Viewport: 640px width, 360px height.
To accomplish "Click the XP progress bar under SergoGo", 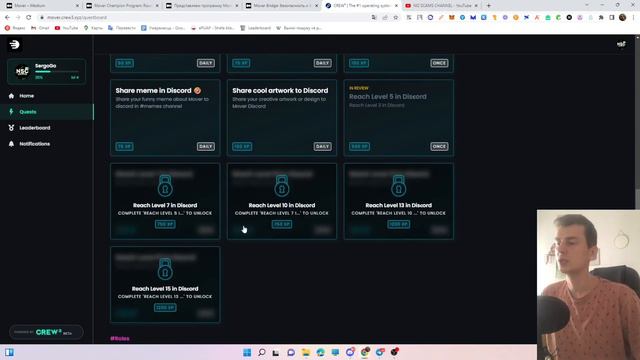I will coord(56,72).
